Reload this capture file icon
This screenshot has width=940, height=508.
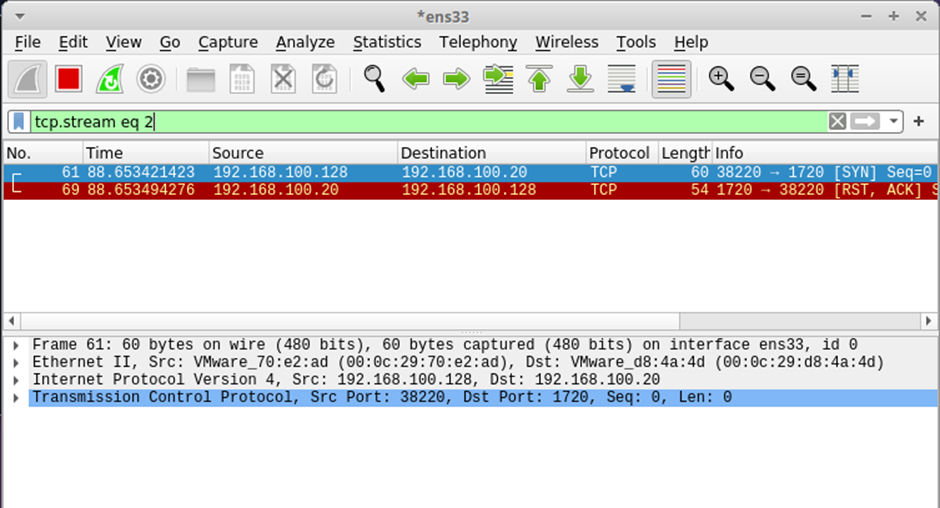[324, 79]
